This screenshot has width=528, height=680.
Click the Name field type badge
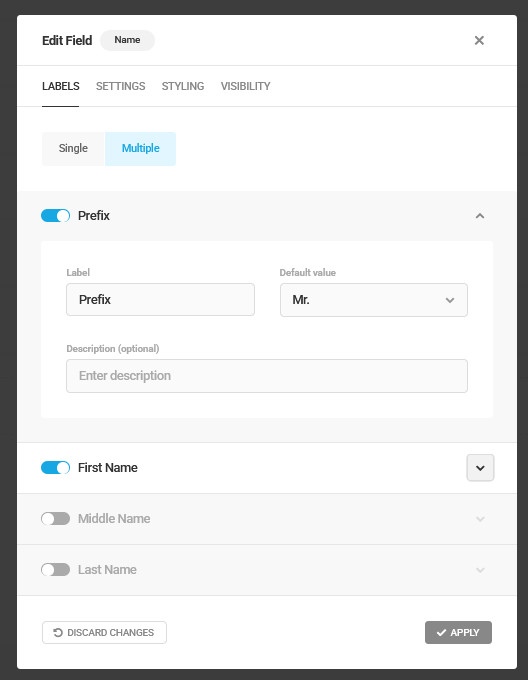(127, 40)
